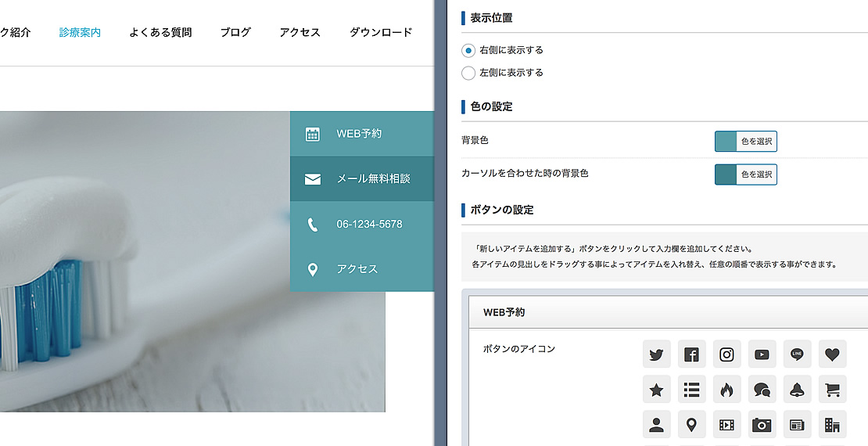The width and height of the screenshot is (868, 446).
Task: Choose the chat bubbles icon
Action: tap(762, 390)
